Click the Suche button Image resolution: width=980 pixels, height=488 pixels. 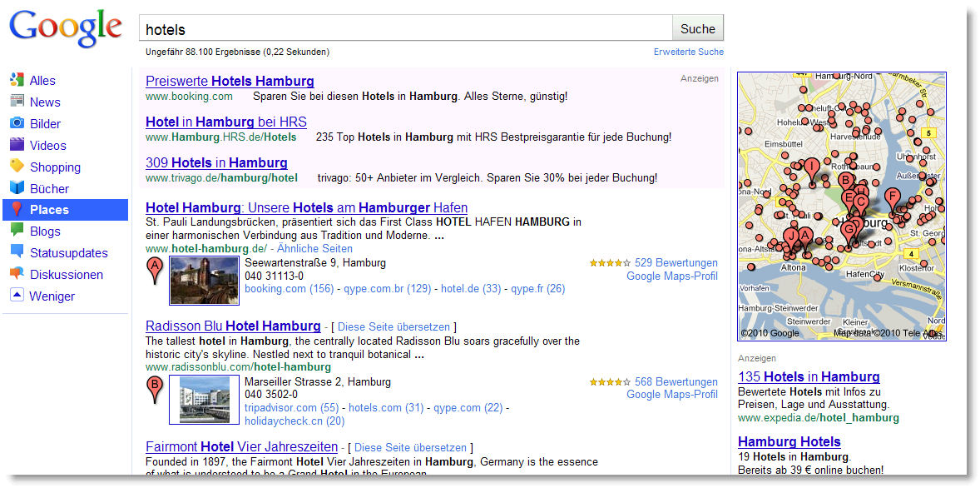(697, 29)
